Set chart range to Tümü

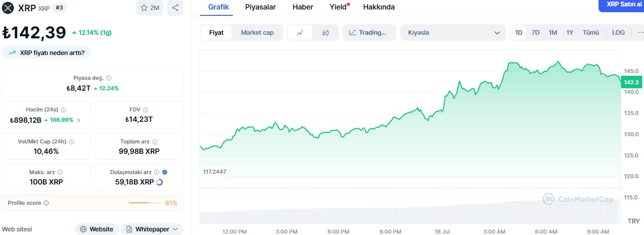(x=591, y=32)
